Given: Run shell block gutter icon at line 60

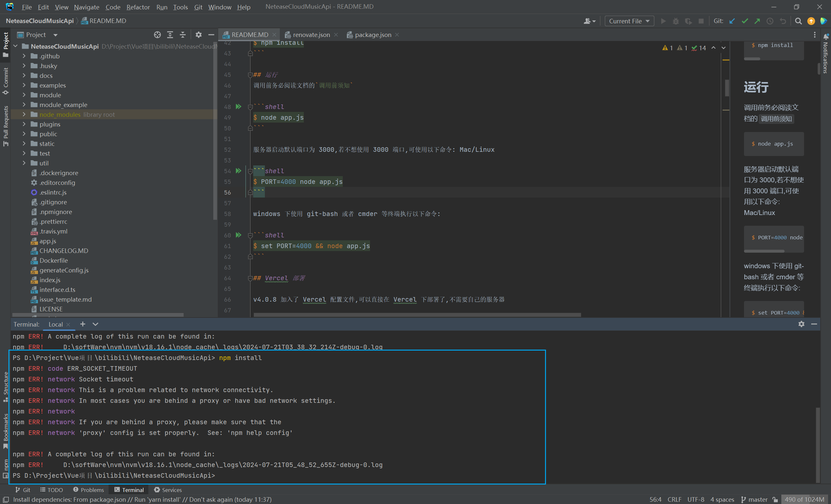Looking at the screenshot, I should tap(239, 235).
